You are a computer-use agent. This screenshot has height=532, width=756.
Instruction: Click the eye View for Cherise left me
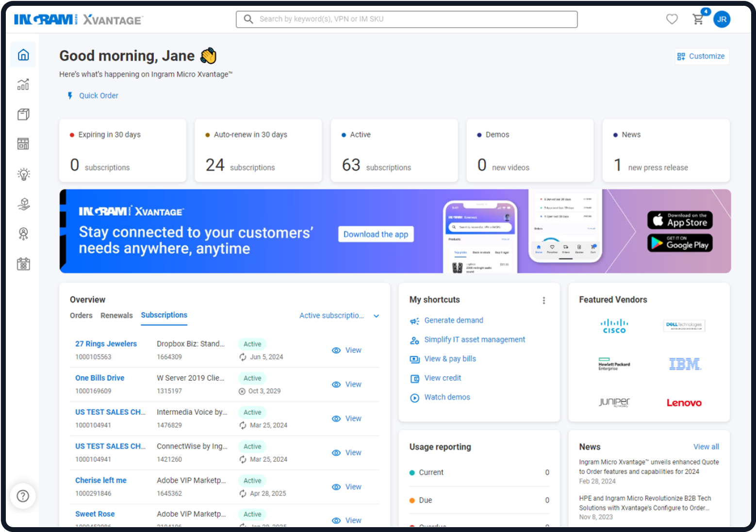click(346, 487)
